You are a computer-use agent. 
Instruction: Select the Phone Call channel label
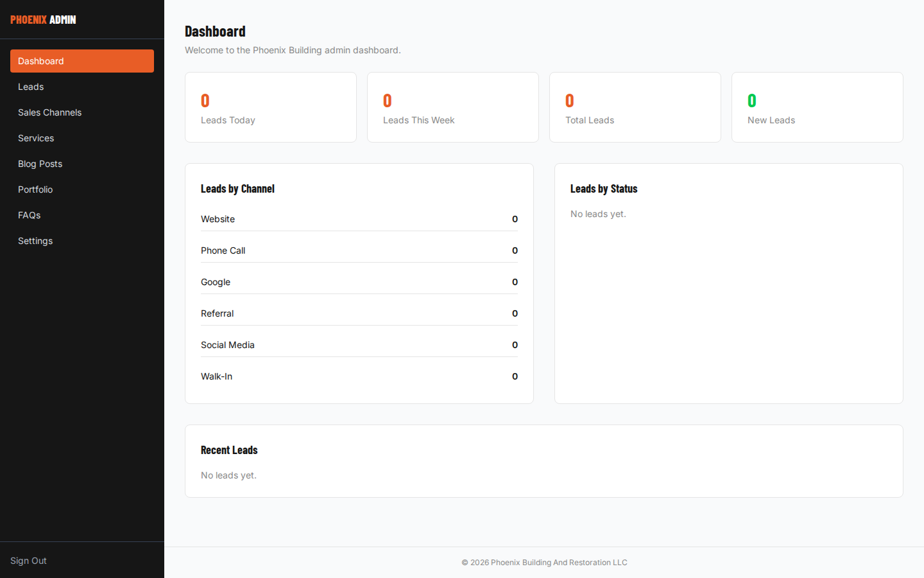pos(223,250)
